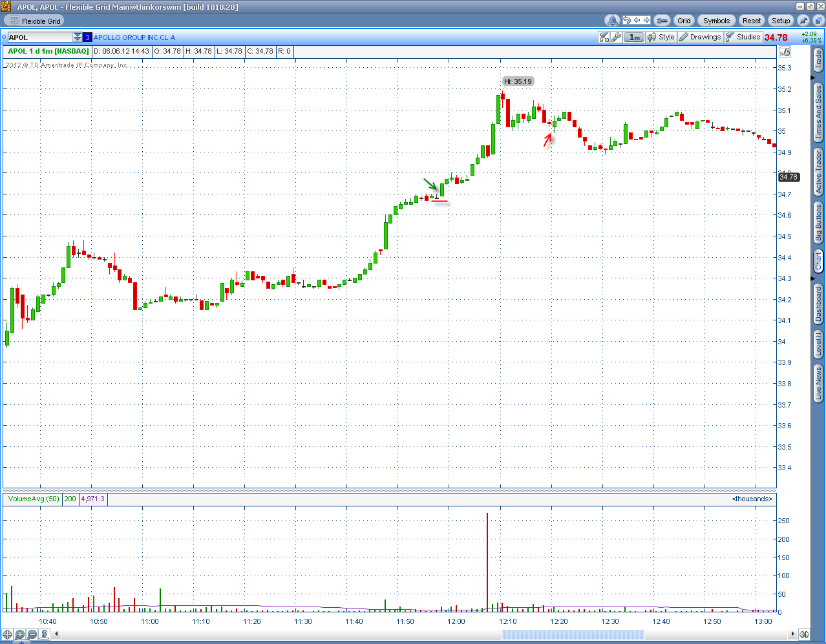Open the Big Buttons side tab
The image size is (826, 644).
click(818, 222)
